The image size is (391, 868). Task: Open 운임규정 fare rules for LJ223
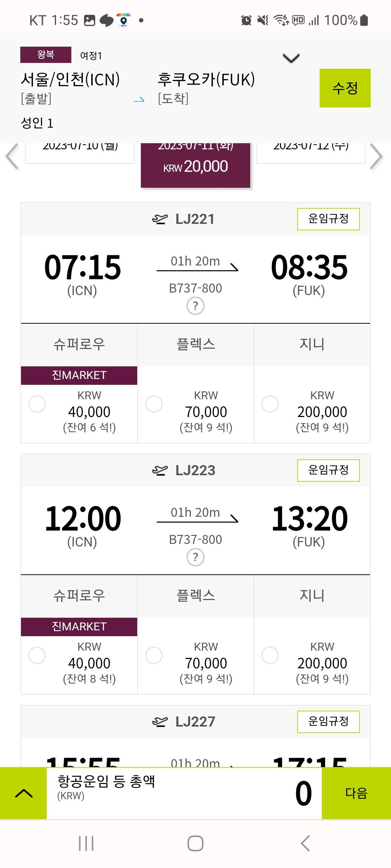pyautogui.click(x=328, y=470)
